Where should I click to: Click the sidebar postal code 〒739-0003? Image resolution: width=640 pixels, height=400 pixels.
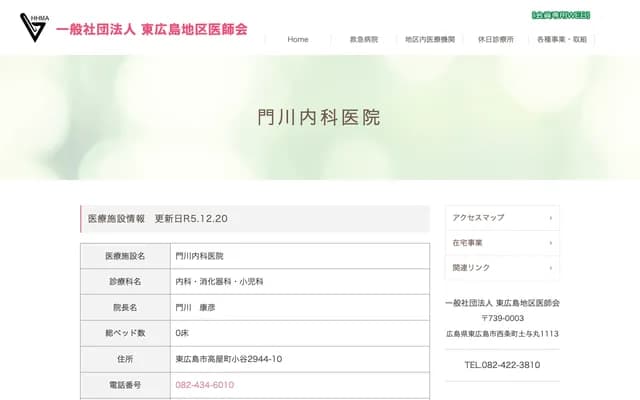click(502, 318)
